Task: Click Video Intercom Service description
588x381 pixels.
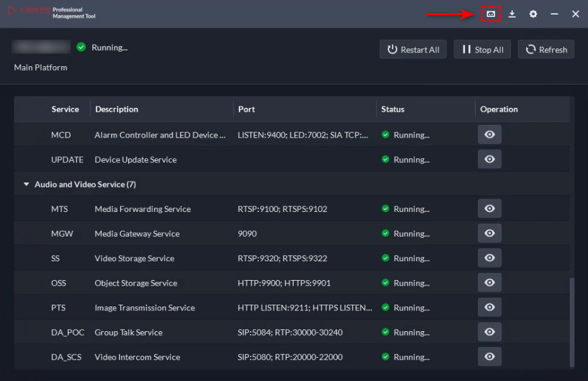Action: tap(137, 358)
